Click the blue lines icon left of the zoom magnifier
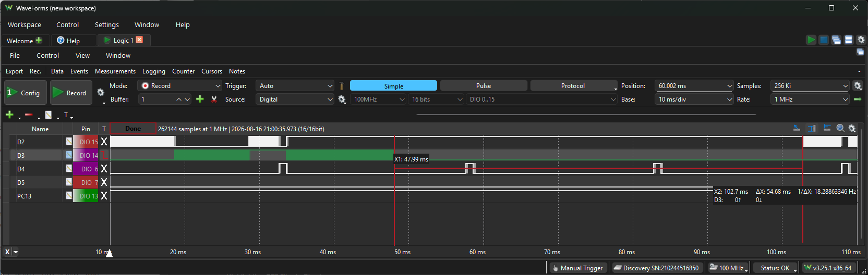 827,128
